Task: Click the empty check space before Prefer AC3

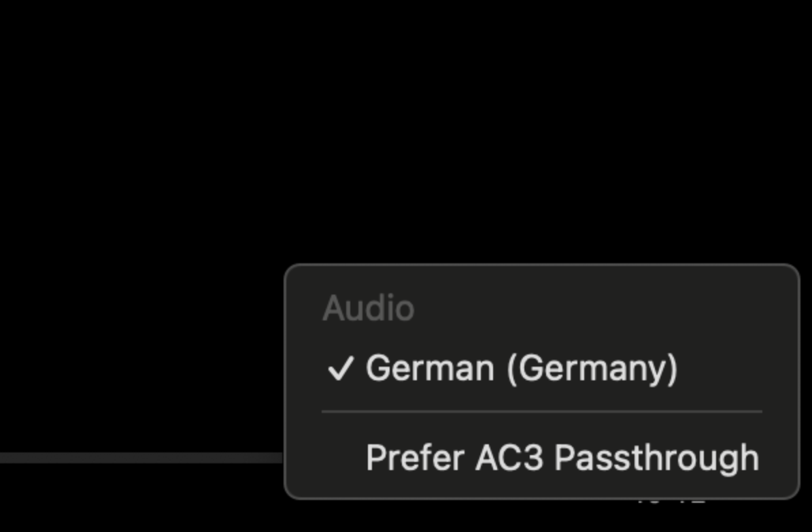Action: coord(340,458)
